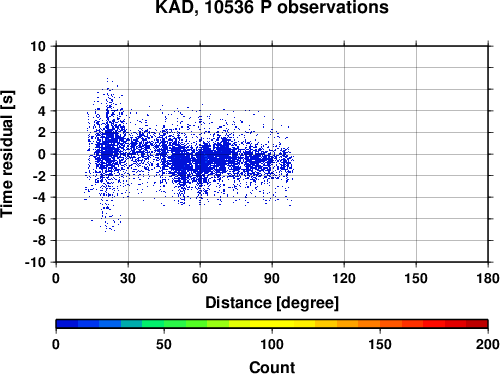Click the distance axis tick label 30
Viewport: 500px width, 374px height.
pyautogui.click(x=128, y=278)
